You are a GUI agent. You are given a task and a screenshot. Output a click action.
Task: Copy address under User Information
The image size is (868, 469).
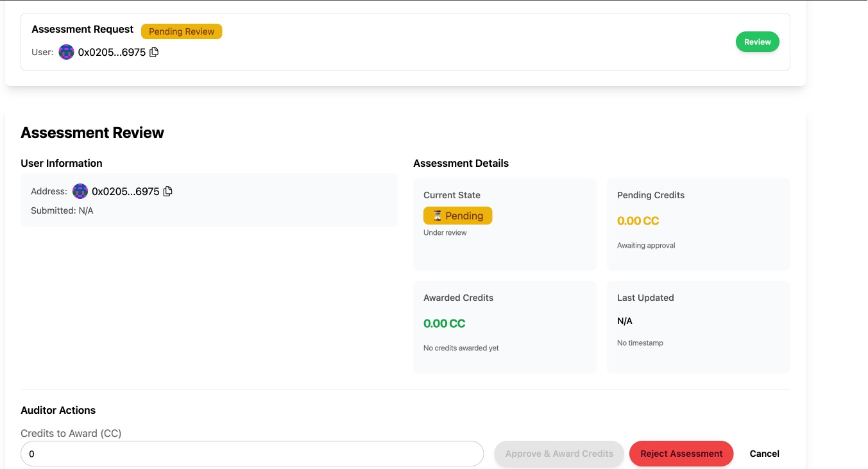coord(168,191)
